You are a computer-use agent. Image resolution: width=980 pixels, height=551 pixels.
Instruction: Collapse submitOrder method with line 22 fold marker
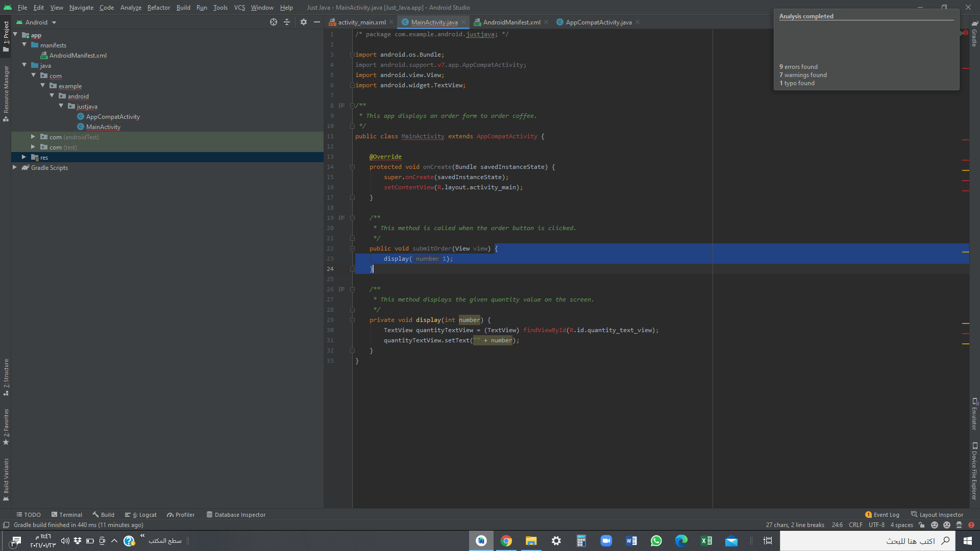click(352, 248)
